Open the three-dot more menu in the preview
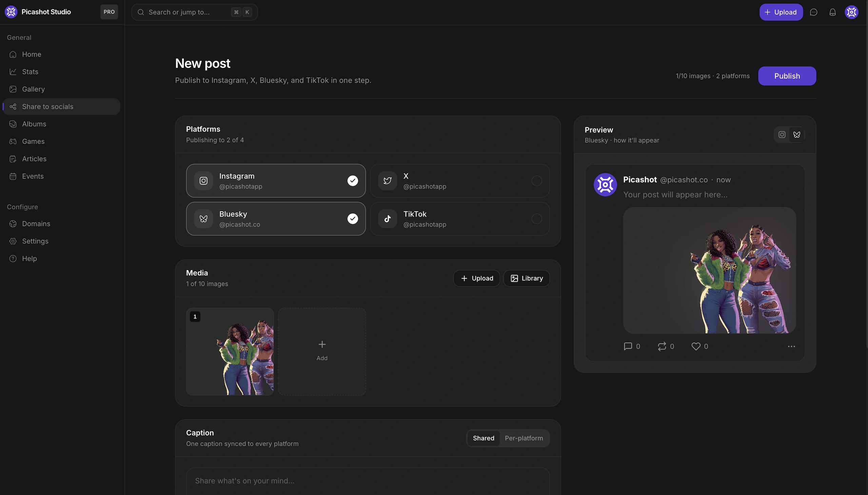This screenshot has width=868, height=495. tap(791, 346)
